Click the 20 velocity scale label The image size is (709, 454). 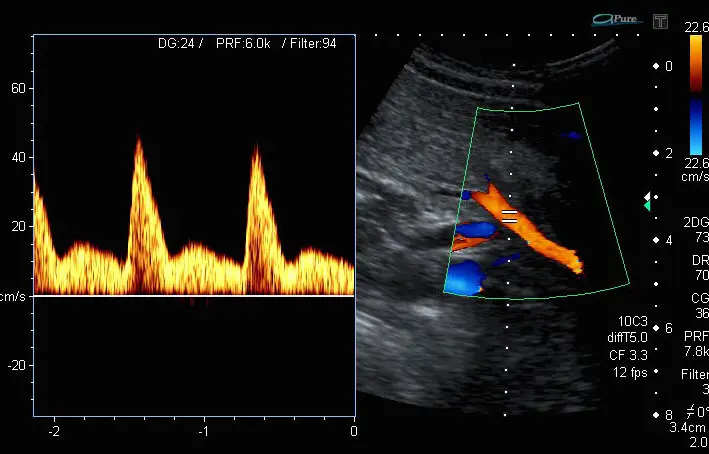19,227
